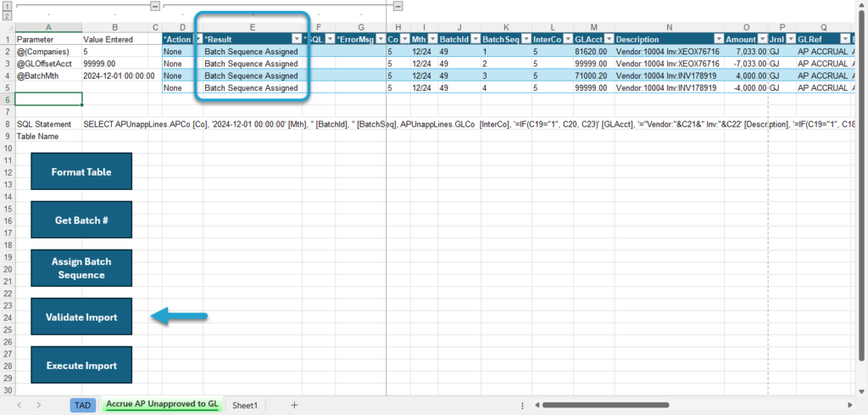This screenshot has height=415, width=868.
Task: Select column header E
Action: 253,27
